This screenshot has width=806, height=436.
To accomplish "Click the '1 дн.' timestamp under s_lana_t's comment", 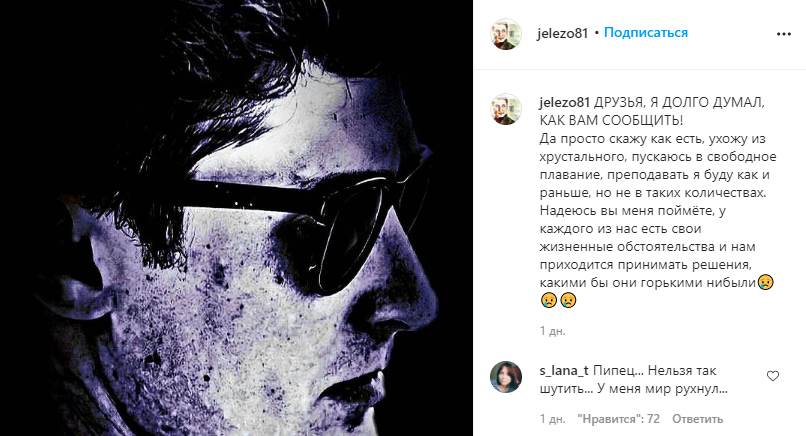I will pos(553,419).
